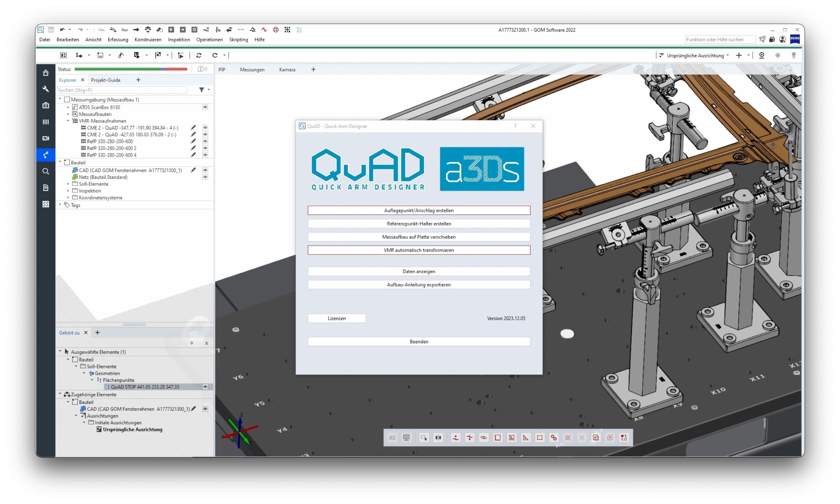This screenshot has height=504, width=840.
Task: Toggle visibility of ATOS ScanBox 6130
Action: tap(205, 107)
